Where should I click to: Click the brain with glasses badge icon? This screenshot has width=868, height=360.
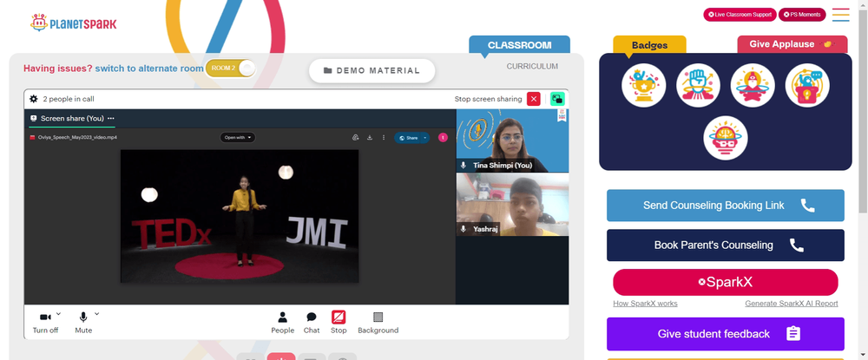725,138
